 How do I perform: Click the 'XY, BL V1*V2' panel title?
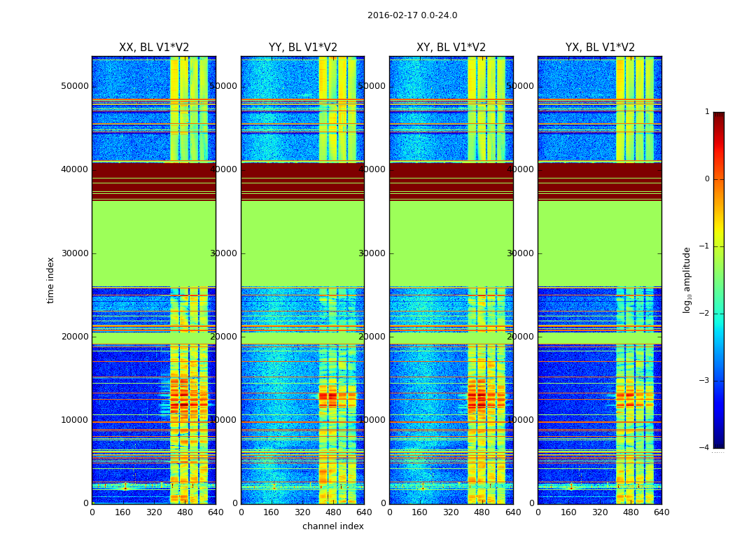[x=451, y=48]
